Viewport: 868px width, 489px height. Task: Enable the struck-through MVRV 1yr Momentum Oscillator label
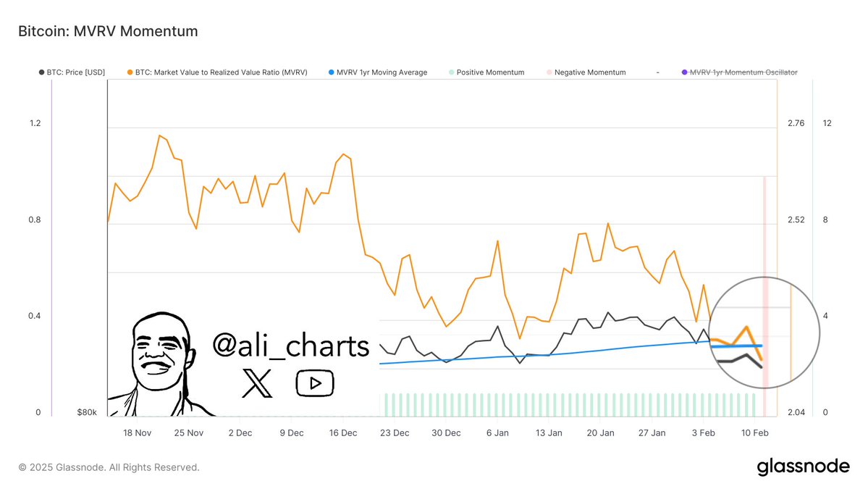pos(748,72)
